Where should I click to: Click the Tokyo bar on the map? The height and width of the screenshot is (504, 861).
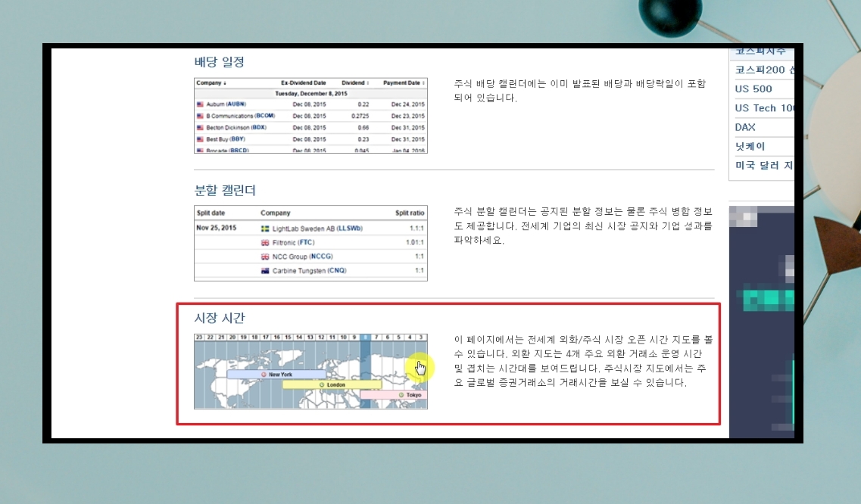coord(394,395)
